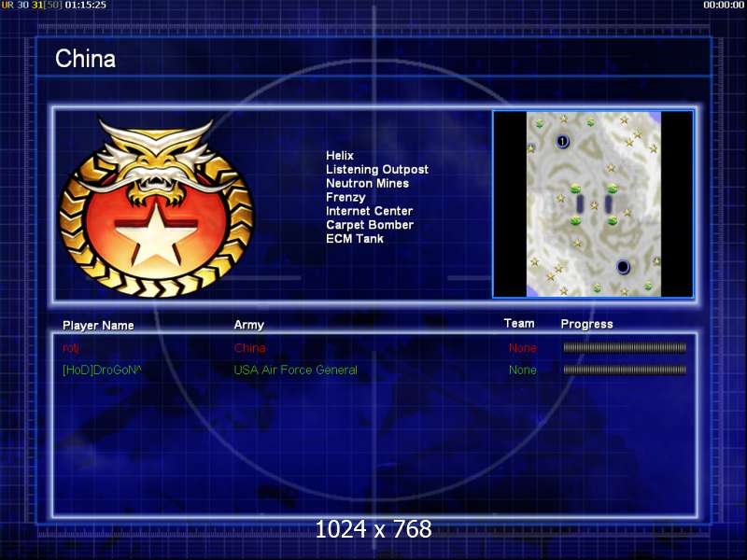This screenshot has height=560, width=747.
Task: Click the "Team" column header
Action: click(519, 323)
